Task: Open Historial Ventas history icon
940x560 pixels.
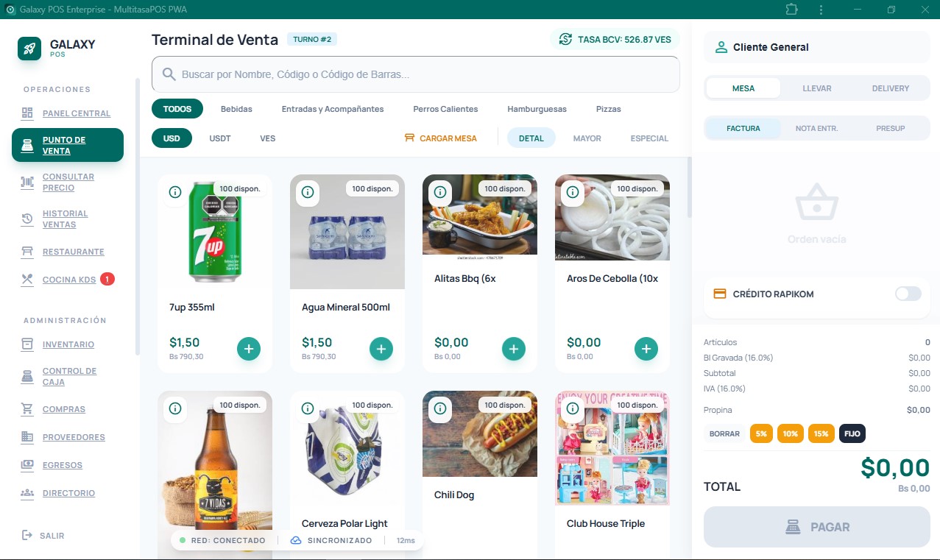Action: (x=27, y=219)
